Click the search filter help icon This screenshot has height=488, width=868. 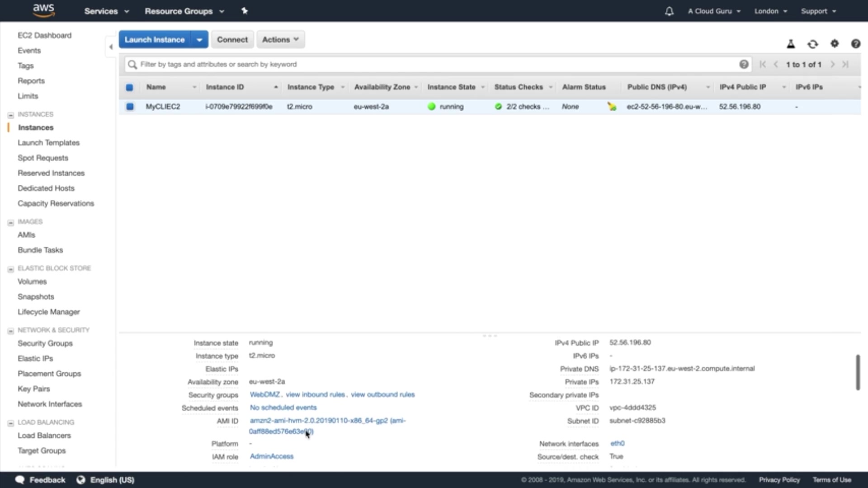744,64
